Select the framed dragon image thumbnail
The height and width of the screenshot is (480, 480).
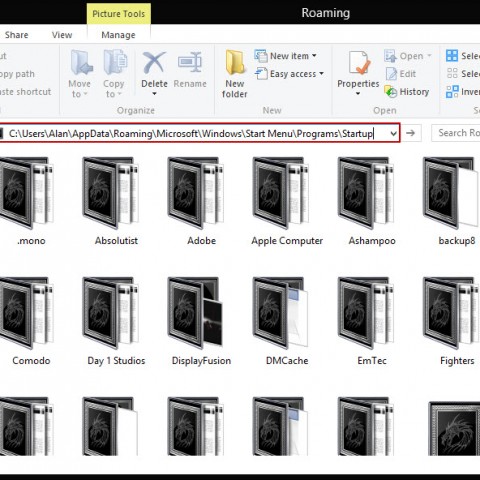(x=454, y=428)
